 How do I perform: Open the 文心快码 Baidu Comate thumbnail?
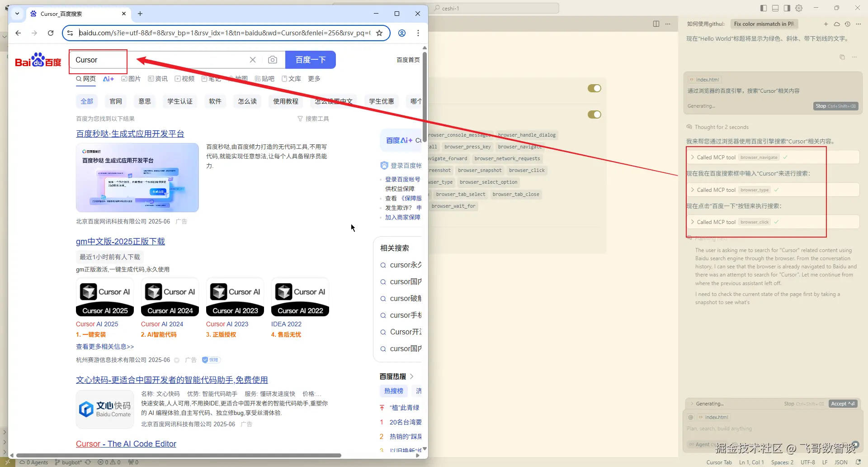[x=105, y=409]
